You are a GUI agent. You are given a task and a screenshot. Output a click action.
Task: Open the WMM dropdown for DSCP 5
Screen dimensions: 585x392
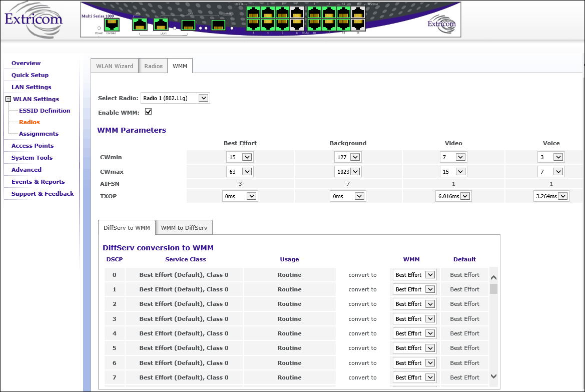[414, 348]
